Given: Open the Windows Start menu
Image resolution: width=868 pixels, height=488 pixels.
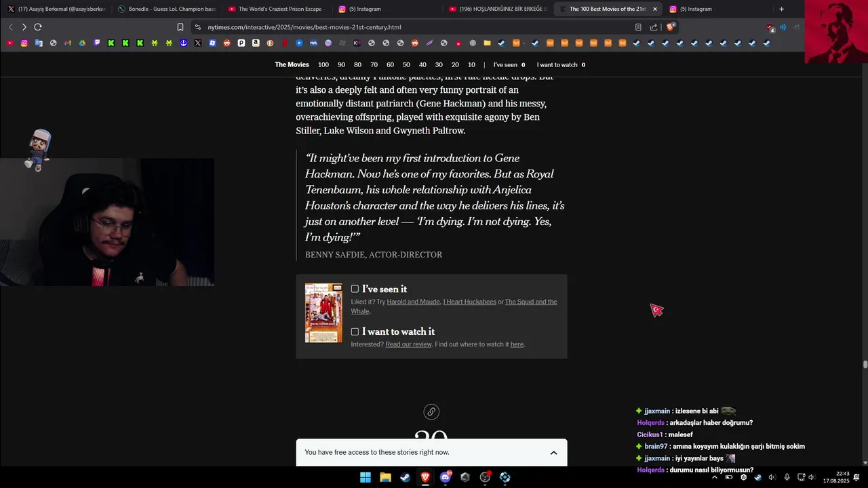Looking at the screenshot, I should click(365, 477).
